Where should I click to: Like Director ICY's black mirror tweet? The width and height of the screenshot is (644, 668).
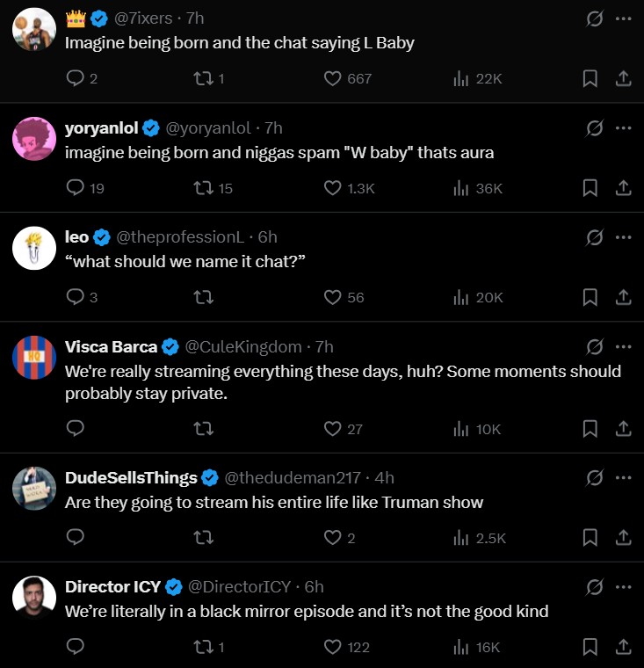coord(333,647)
